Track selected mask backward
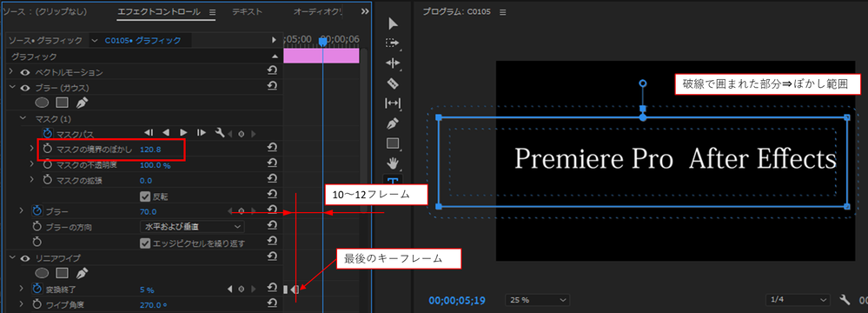Screen dimensions: 868x313 pos(165,132)
